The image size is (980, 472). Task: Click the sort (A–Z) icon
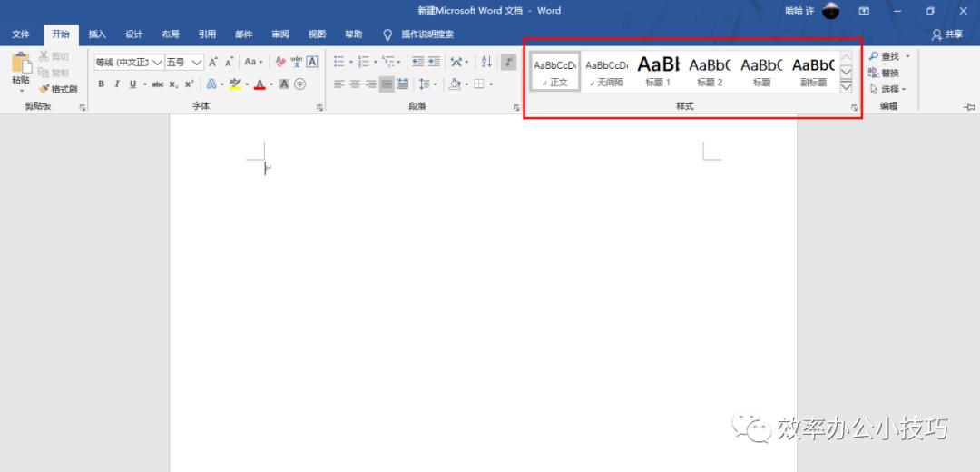[x=485, y=62]
